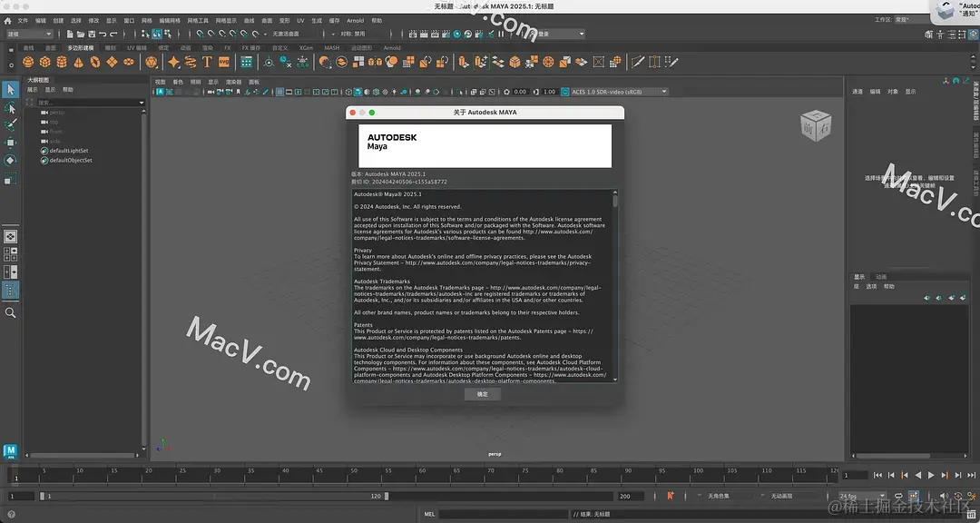Activate the Rotate tool
The height and width of the screenshot is (523, 980).
point(10,161)
